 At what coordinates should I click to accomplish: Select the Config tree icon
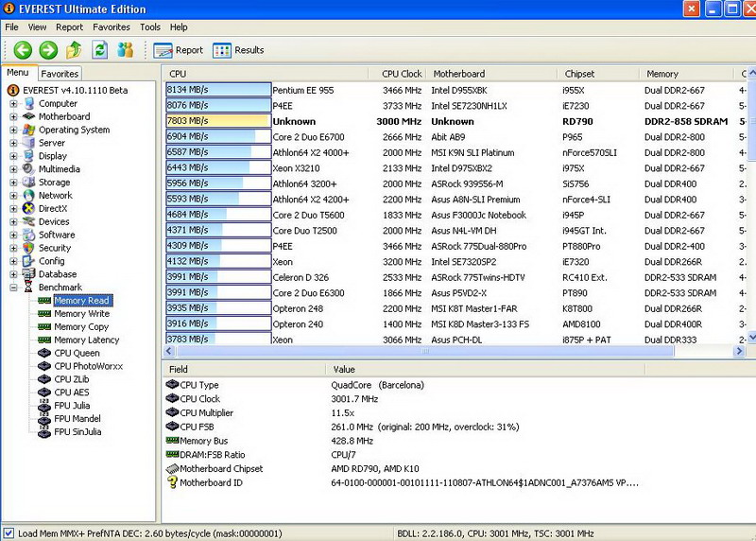[x=29, y=261]
